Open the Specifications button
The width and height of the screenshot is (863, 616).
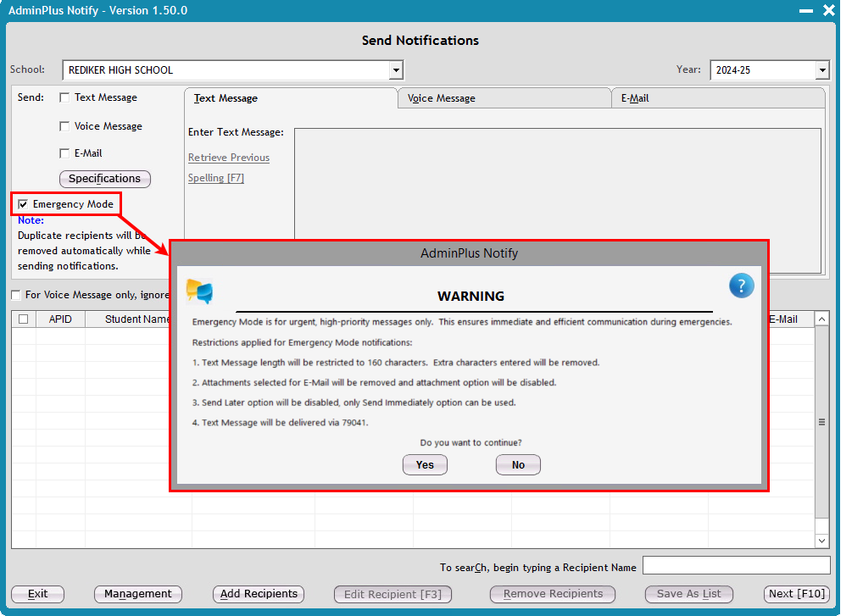click(x=104, y=179)
